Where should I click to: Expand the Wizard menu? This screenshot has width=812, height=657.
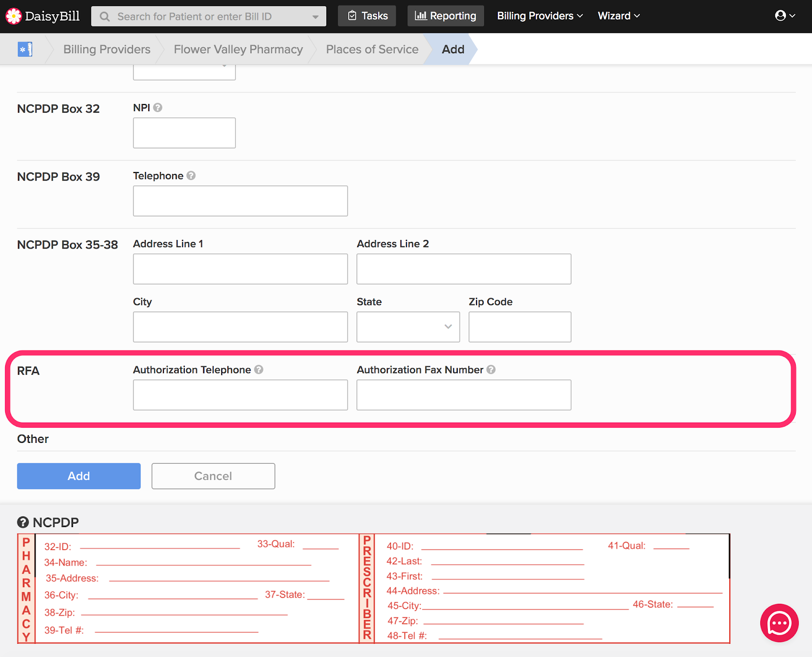pos(619,16)
